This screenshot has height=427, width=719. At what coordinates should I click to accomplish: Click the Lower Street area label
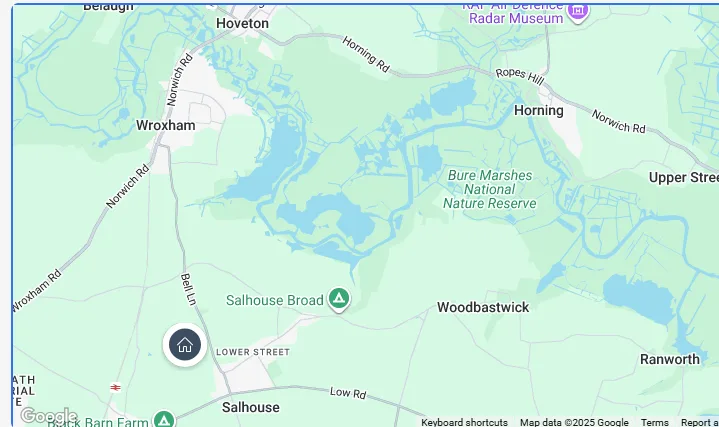click(x=253, y=352)
